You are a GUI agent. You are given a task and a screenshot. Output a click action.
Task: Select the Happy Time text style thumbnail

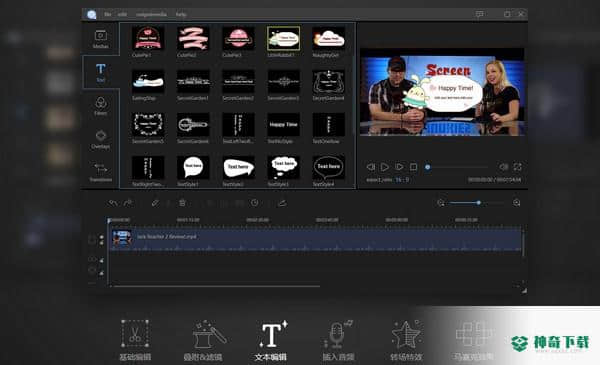click(283, 124)
